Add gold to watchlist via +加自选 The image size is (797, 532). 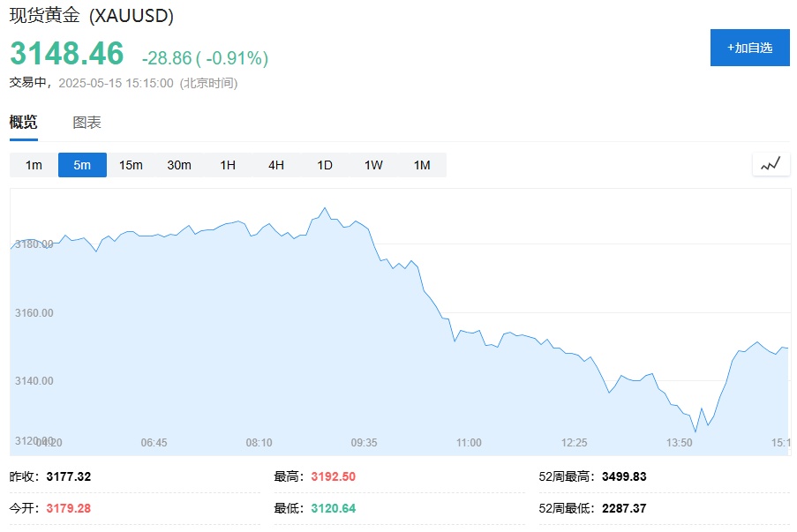pyautogui.click(x=749, y=48)
